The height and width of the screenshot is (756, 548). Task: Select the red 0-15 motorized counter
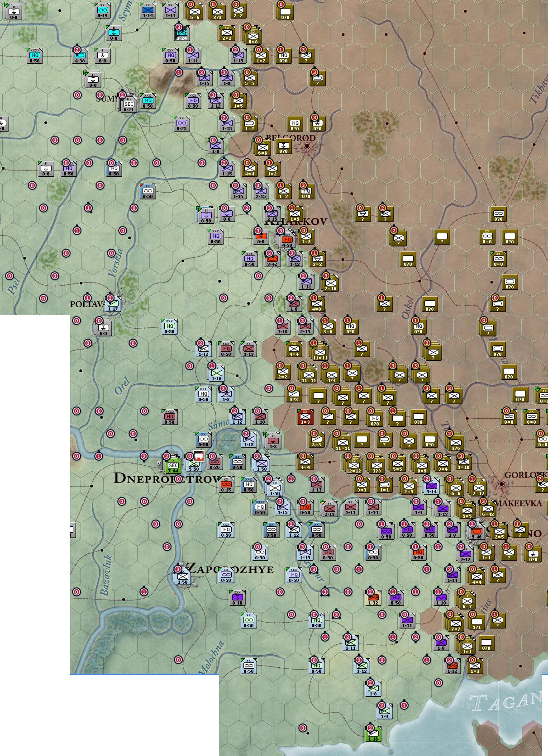(226, 485)
